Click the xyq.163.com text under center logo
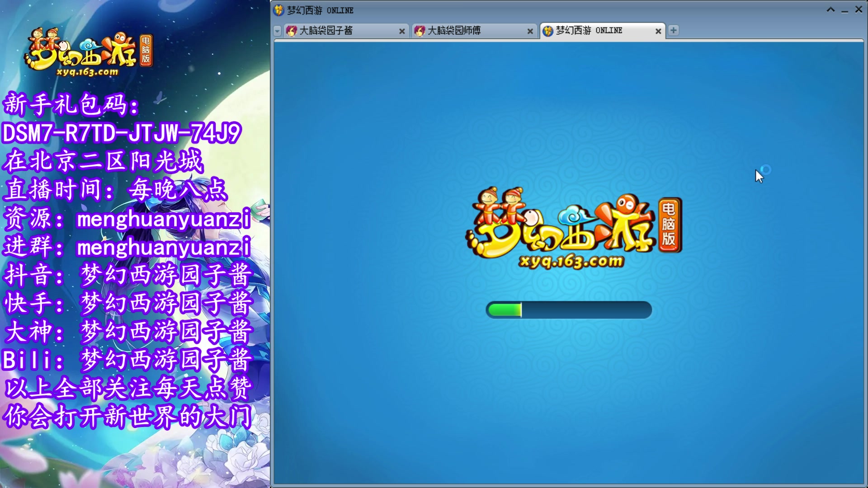The width and height of the screenshot is (868, 488). pyautogui.click(x=572, y=262)
